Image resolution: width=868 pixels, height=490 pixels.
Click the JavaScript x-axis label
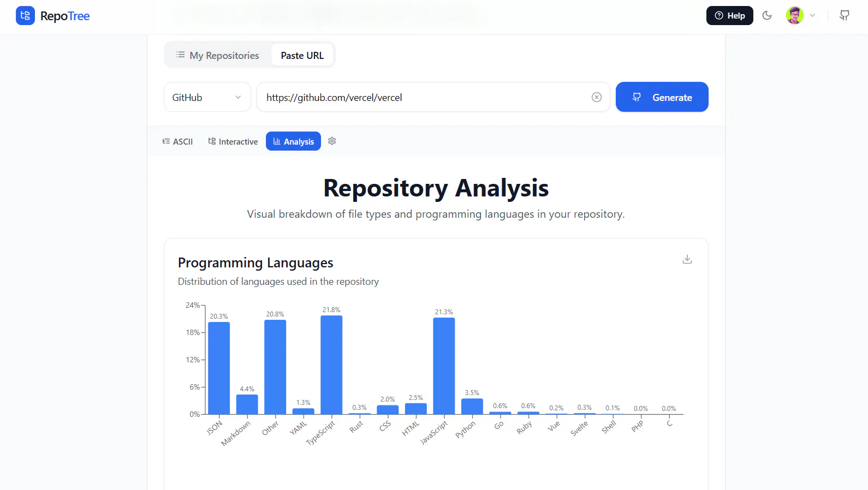tap(433, 433)
